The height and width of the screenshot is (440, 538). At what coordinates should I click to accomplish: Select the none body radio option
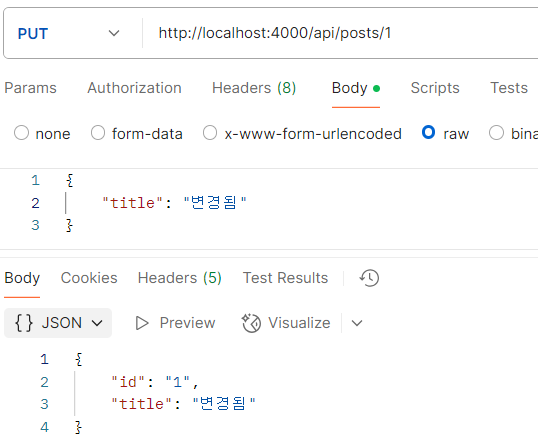pyautogui.click(x=21, y=133)
